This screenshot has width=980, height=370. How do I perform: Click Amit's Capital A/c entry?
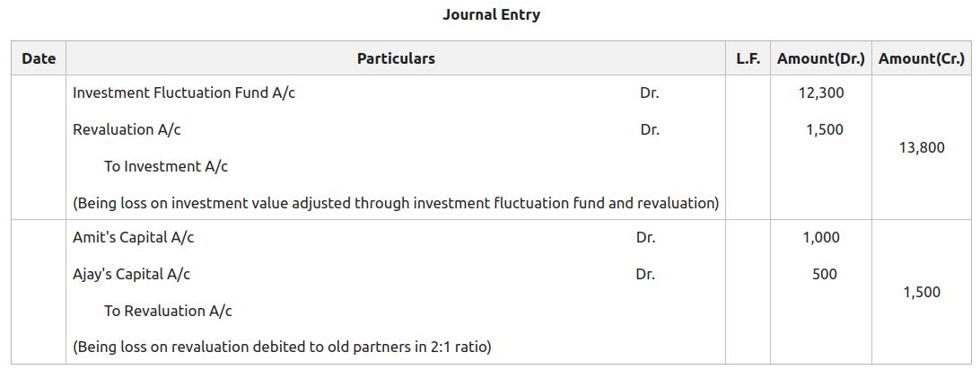133,238
